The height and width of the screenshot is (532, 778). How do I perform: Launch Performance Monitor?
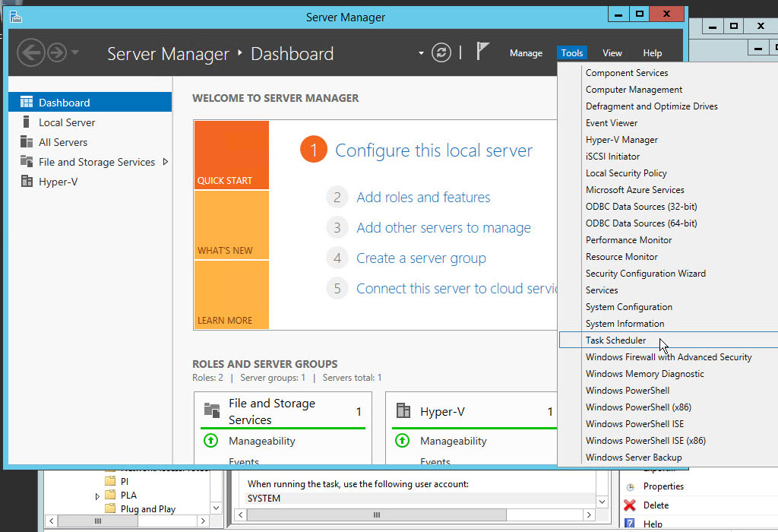click(x=628, y=240)
